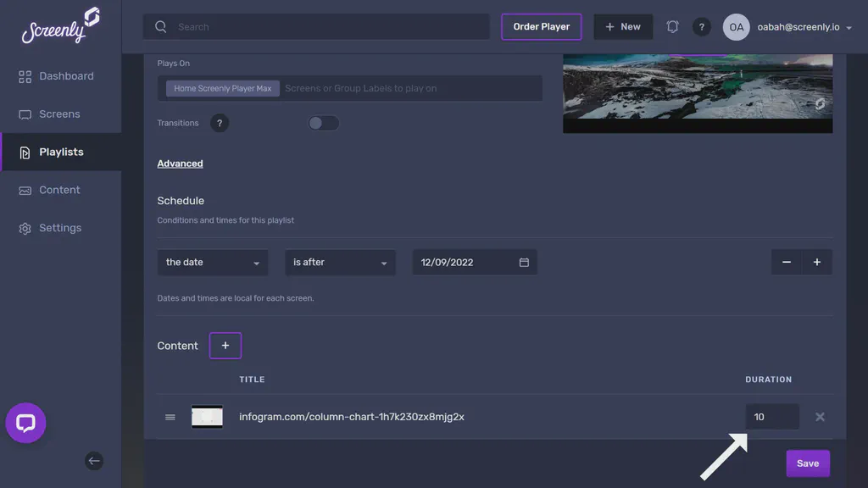Click the Order Player button
The image size is (868, 488).
pyautogui.click(x=541, y=26)
